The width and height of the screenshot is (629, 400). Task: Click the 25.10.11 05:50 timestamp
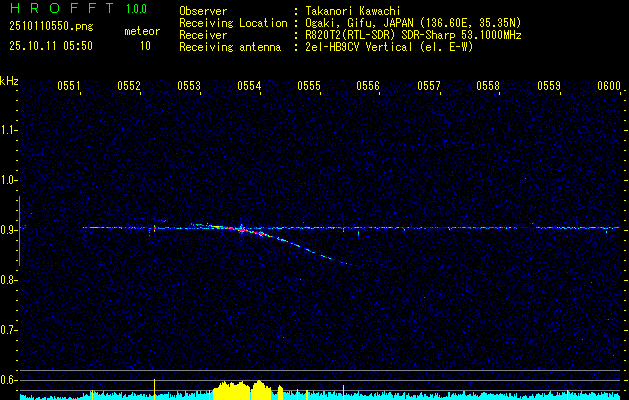pos(51,46)
